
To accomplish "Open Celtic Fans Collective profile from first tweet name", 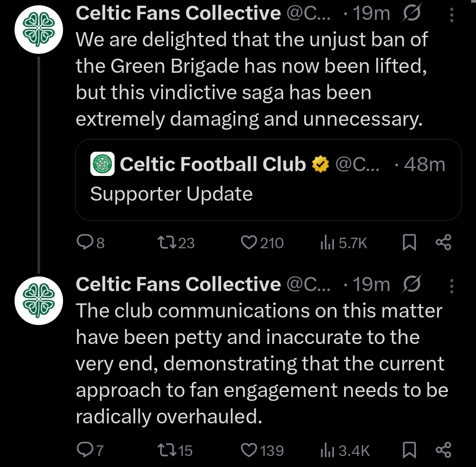I will click(x=178, y=14).
